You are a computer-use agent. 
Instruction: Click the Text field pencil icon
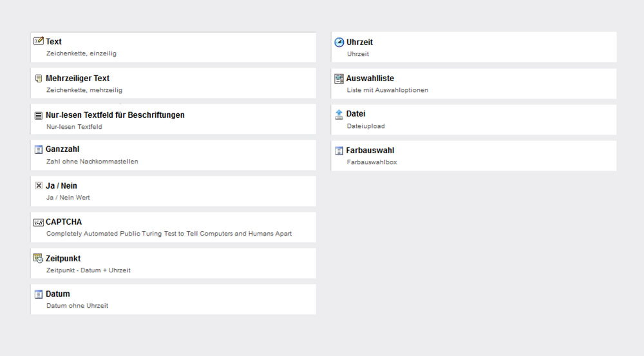(x=38, y=41)
